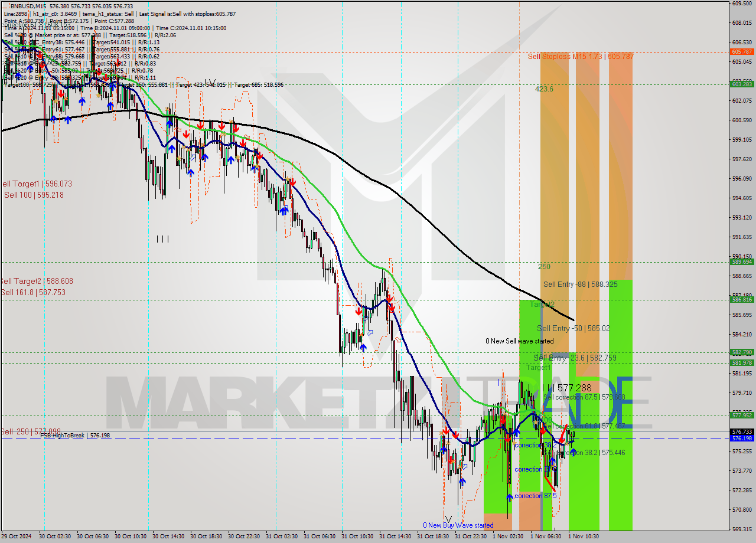Click the green 586.816 price axis marker
The image size is (756, 543).
(742, 299)
